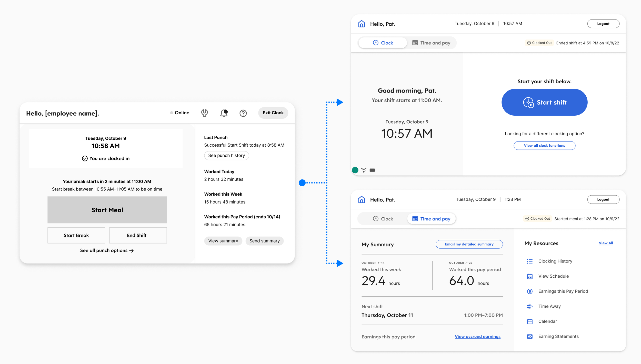Switch to the Clock tab in the 1:28 PM panel
The width and height of the screenshot is (641, 364).
tap(383, 219)
